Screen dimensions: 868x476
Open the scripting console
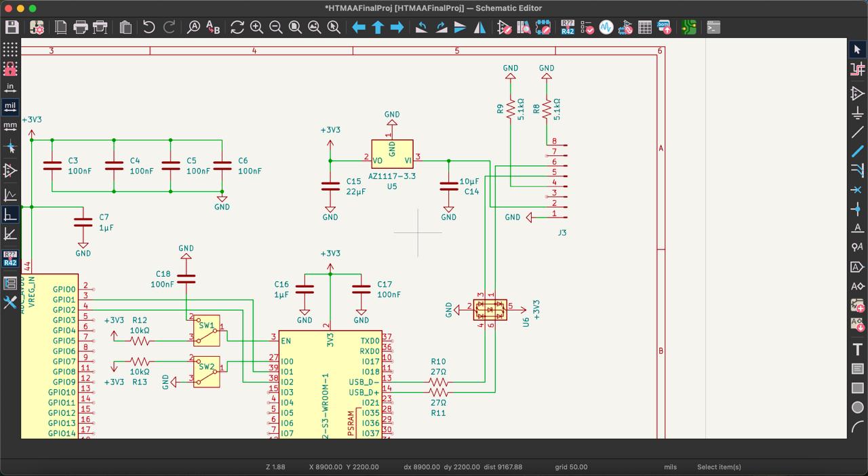click(713, 27)
